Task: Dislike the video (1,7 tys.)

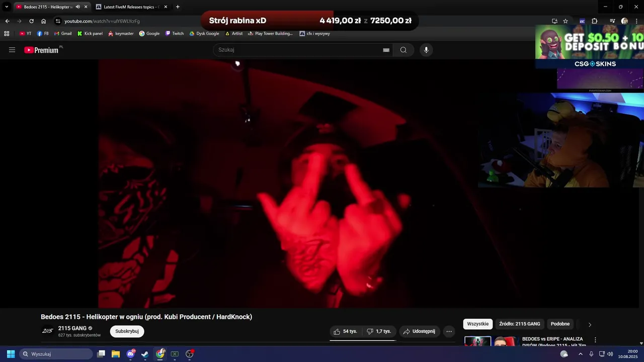Action: (379, 331)
